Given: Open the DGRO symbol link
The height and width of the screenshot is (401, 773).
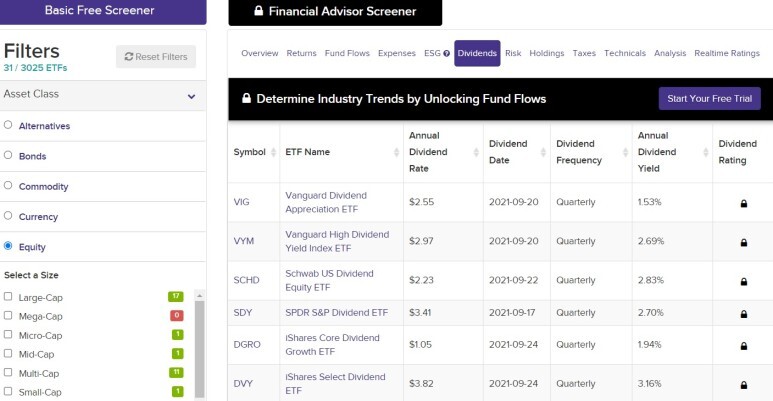Looking at the screenshot, I should (247, 345).
